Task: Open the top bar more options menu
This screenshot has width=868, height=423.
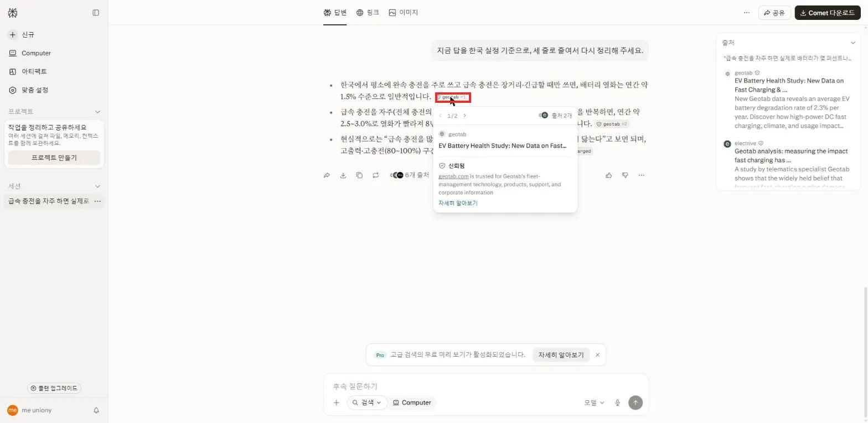Action: [x=747, y=12]
